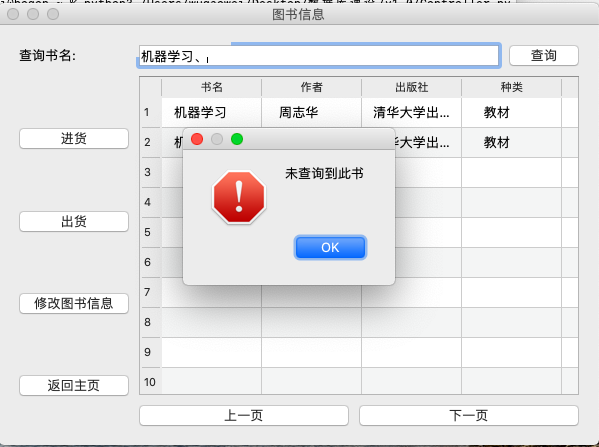Click the green zoom button on dialog
This screenshot has width=599, height=447.
[237, 139]
